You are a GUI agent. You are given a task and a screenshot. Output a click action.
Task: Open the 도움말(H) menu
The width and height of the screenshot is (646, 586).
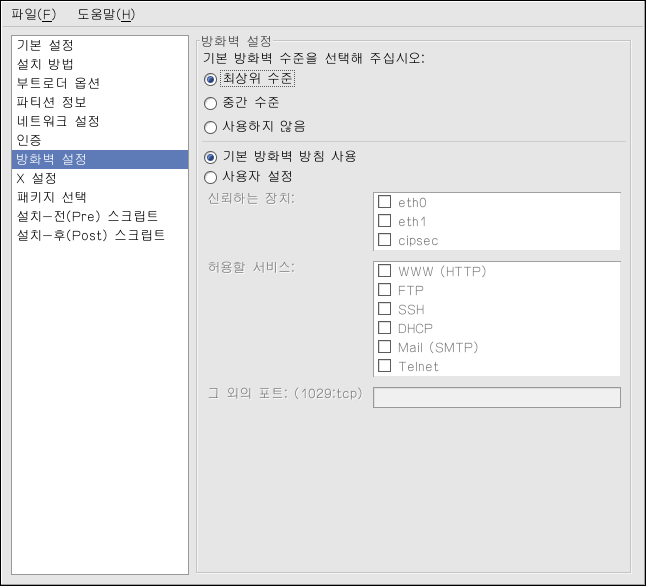(105, 14)
